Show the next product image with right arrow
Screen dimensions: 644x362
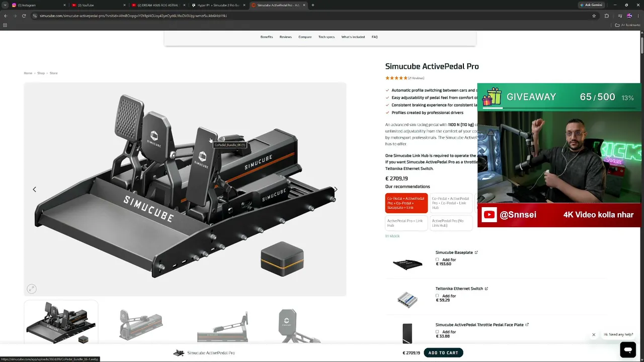click(x=336, y=190)
